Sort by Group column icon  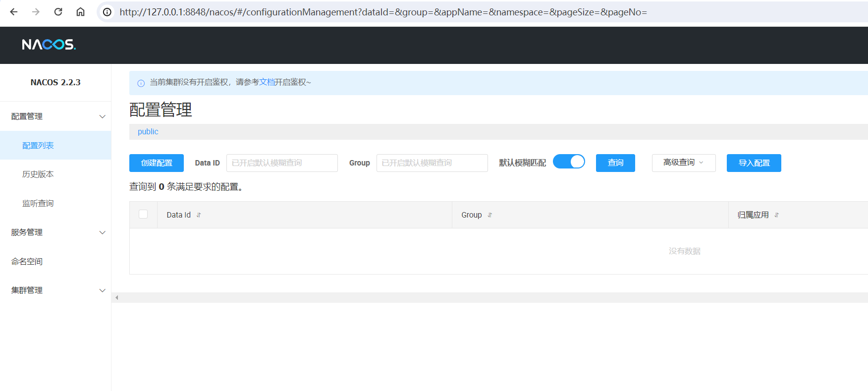pos(490,215)
